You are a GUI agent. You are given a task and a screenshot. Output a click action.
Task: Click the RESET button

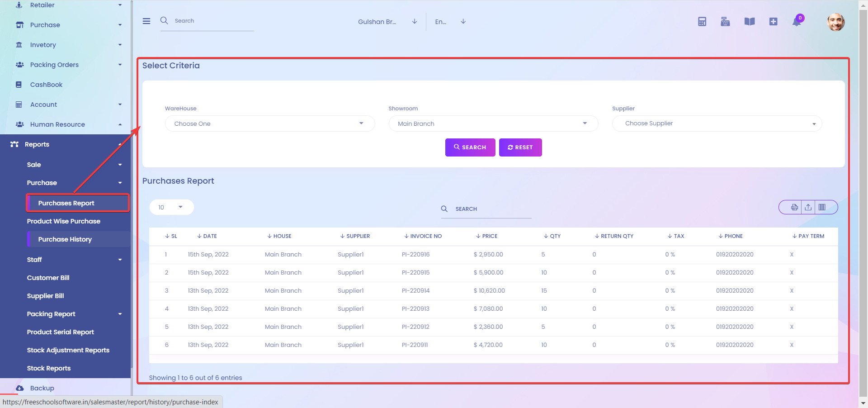coord(520,147)
